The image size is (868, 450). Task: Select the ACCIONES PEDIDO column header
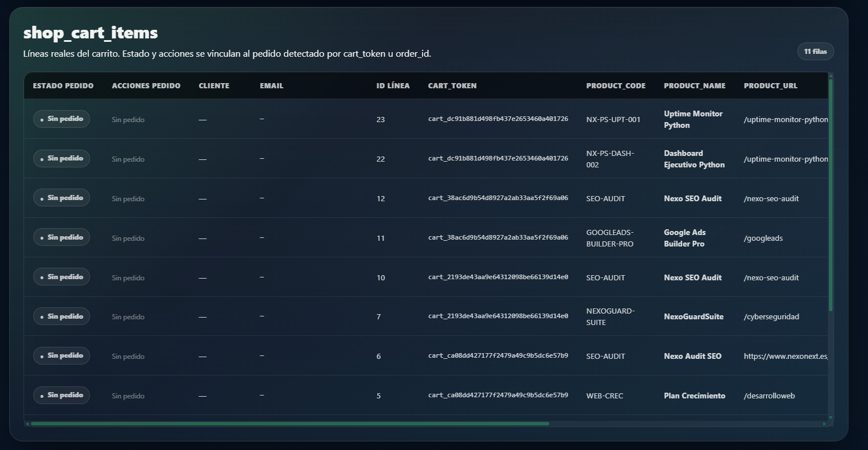(146, 85)
